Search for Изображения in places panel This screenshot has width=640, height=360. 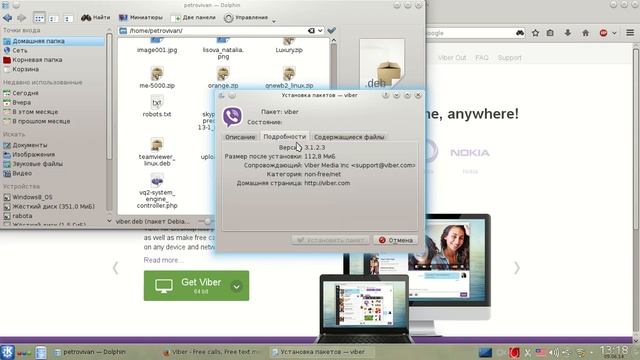(x=29, y=154)
